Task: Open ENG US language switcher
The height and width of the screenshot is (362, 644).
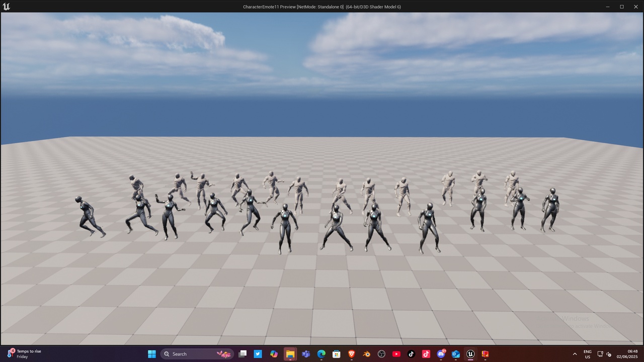Action: (587, 354)
